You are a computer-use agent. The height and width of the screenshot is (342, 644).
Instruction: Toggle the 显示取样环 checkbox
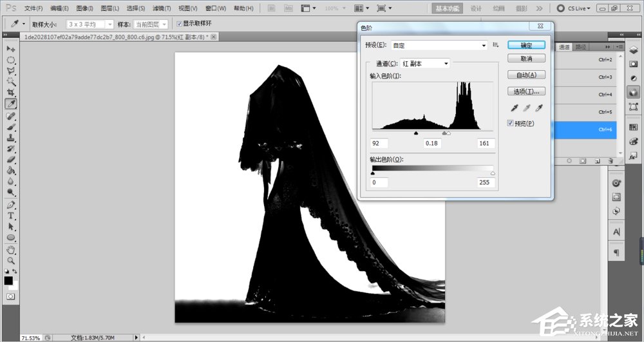click(179, 24)
